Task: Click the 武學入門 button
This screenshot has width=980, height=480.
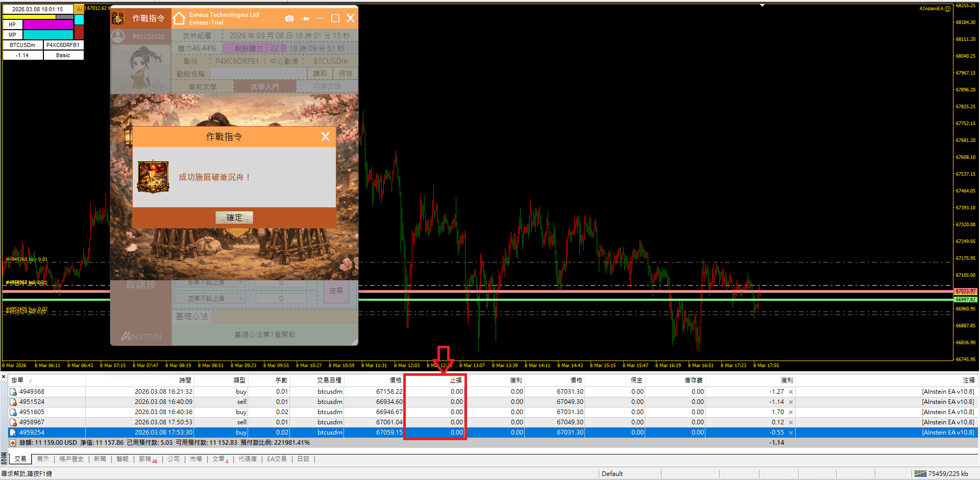Action: click(x=265, y=87)
